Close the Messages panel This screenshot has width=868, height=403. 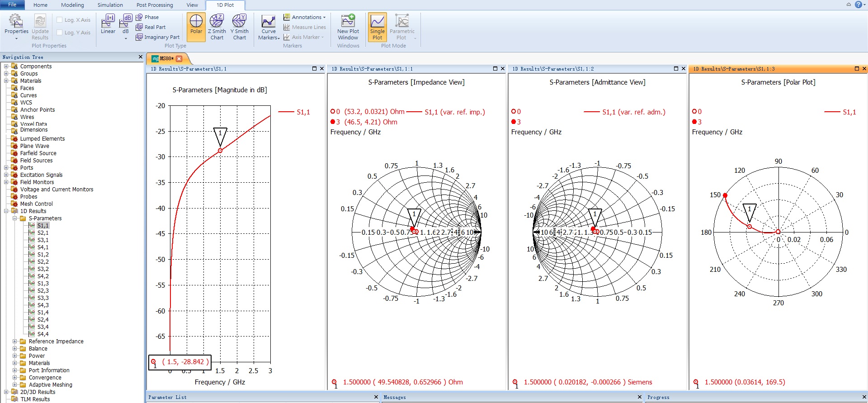pyautogui.click(x=639, y=397)
